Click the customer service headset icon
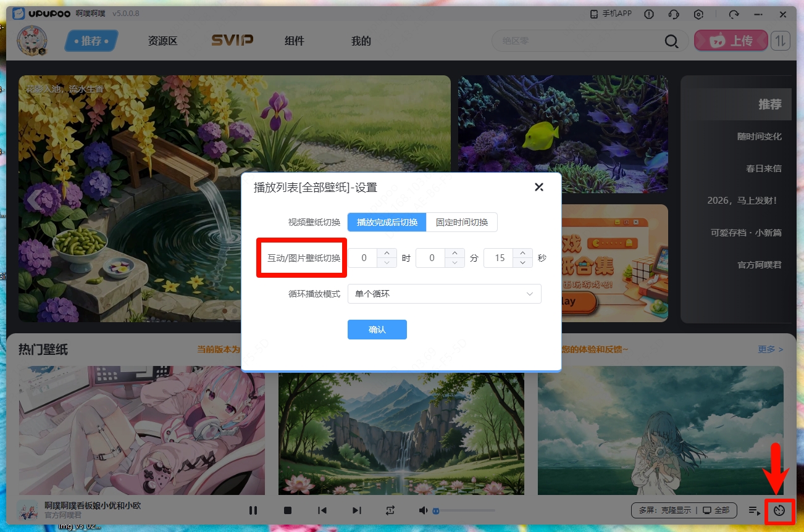This screenshot has width=804, height=532. (x=674, y=14)
